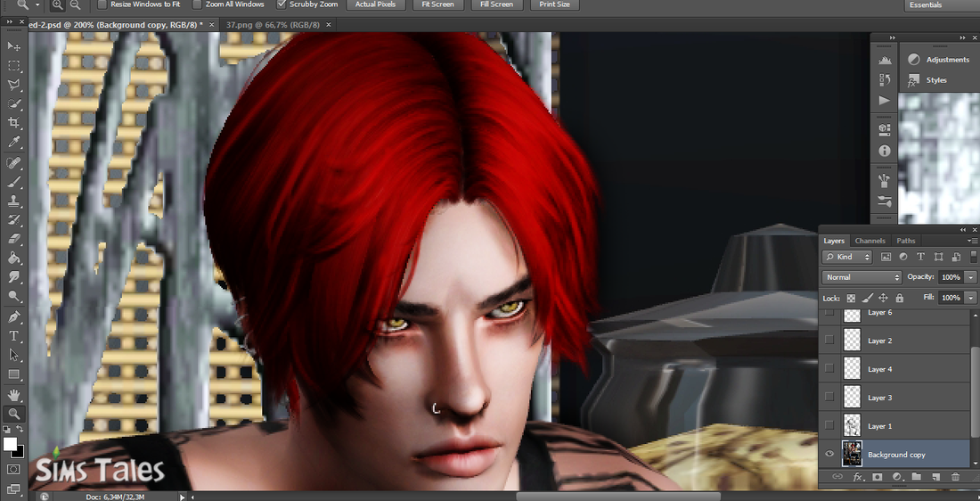
Task: Select the Rectangle shape tool
Action: [x=13, y=374]
